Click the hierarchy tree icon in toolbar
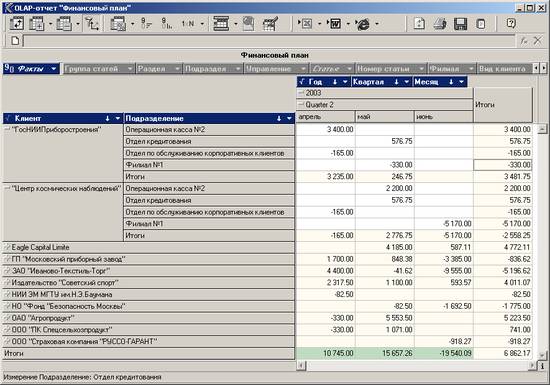Screen dimensions: 550x385 pos(92,23)
